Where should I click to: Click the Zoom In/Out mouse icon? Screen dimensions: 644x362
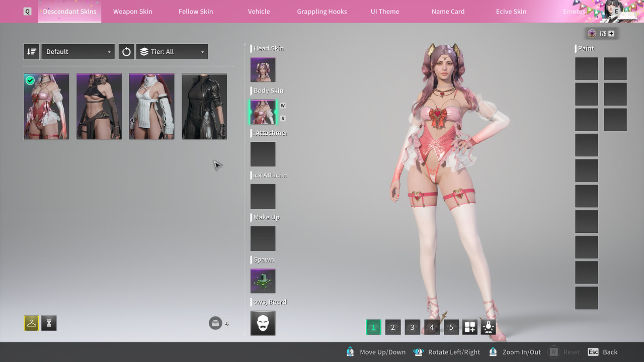pos(493,352)
